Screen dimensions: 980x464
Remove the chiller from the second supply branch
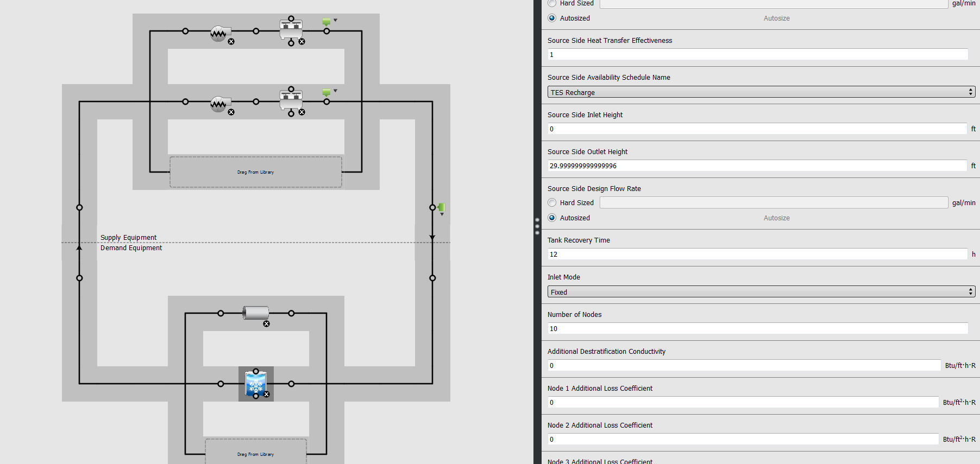[x=301, y=112]
